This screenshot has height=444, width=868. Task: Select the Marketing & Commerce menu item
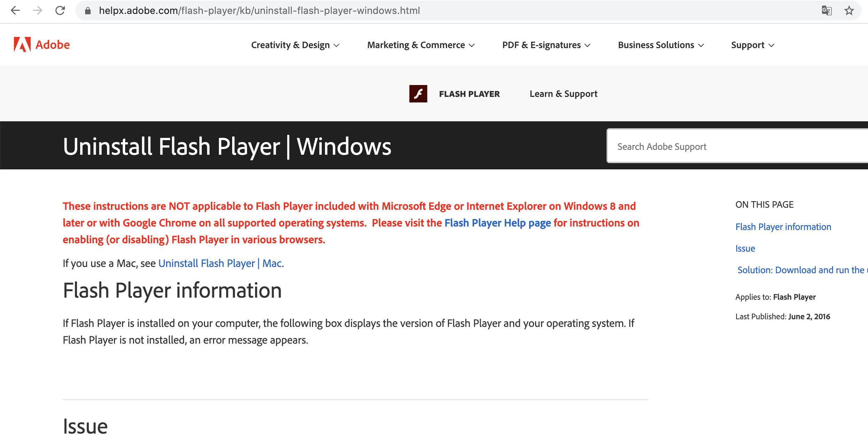click(420, 45)
